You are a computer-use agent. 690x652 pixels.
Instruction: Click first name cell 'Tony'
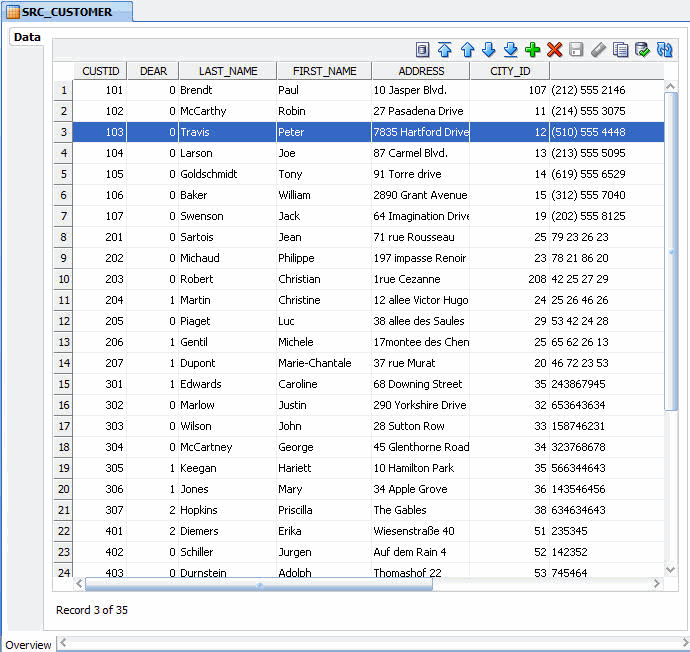point(324,174)
